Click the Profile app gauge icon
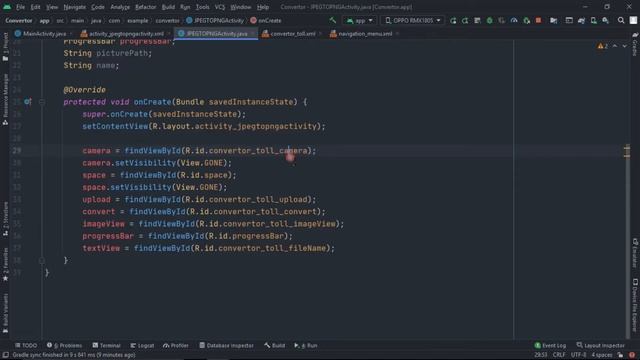This screenshot has width=640, height=360. pyautogui.click(x=514, y=20)
